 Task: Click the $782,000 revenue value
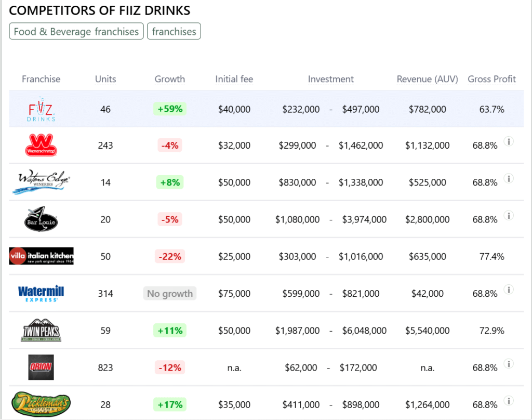428,109
